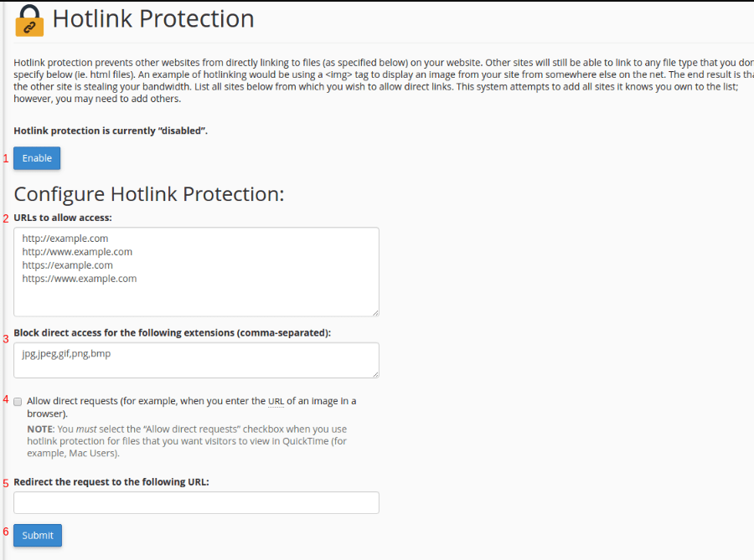Click the resize handle of the extensions box
Screen dimensions: 754x560
[x=375, y=374]
